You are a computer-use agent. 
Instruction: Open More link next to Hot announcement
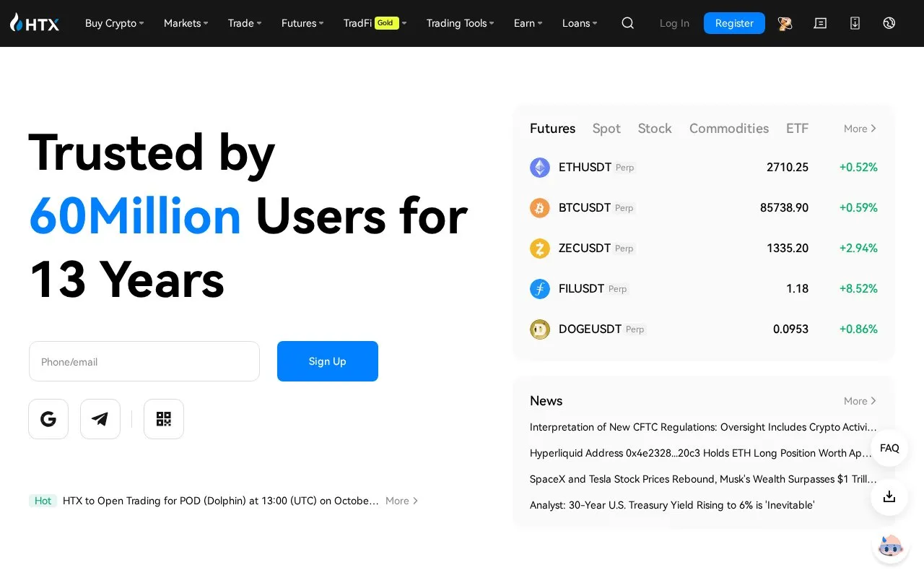coord(401,501)
